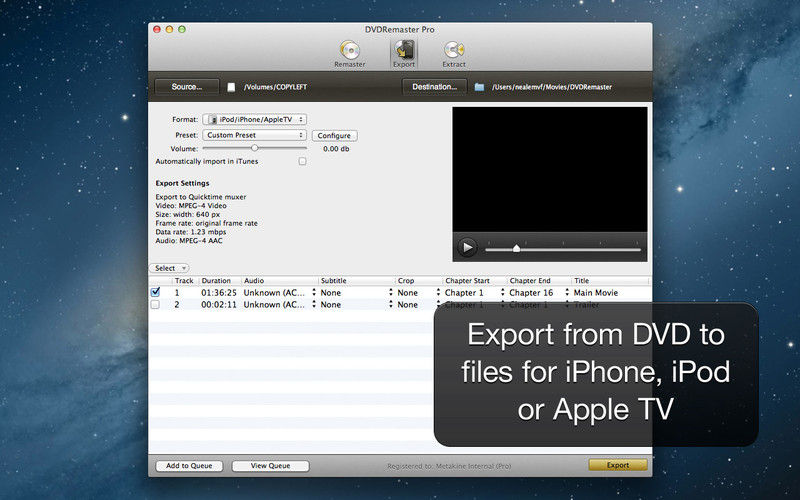Click the Crop column header

coord(418,281)
